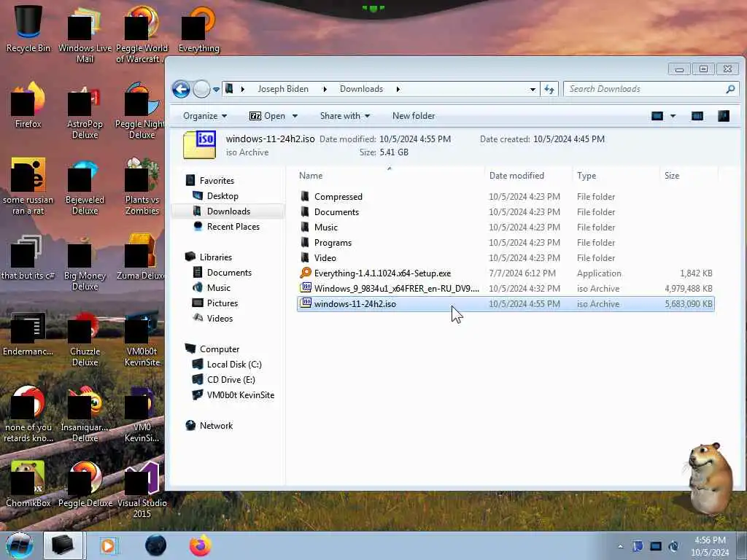Screen dimensions: 747x560
Task: Open the address bar history dropdown
Action: click(x=533, y=89)
